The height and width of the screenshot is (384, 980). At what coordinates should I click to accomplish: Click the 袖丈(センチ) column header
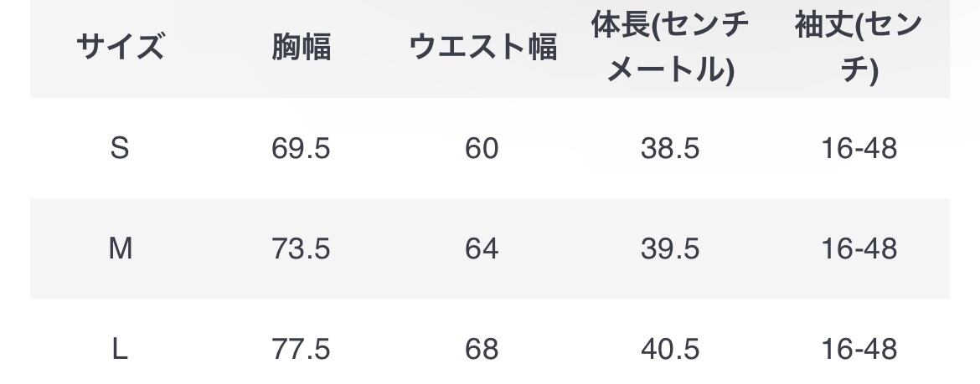pos(859,48)
